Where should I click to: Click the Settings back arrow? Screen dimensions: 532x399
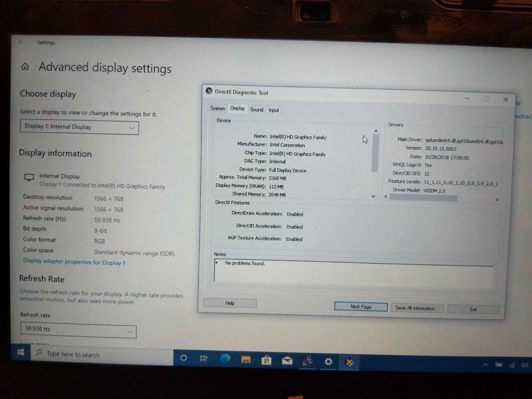[21, 42]
